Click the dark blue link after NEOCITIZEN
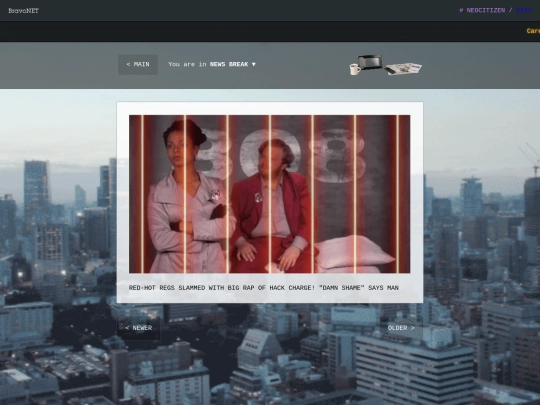This screenshot has height=405, width=540. point(523,10)
